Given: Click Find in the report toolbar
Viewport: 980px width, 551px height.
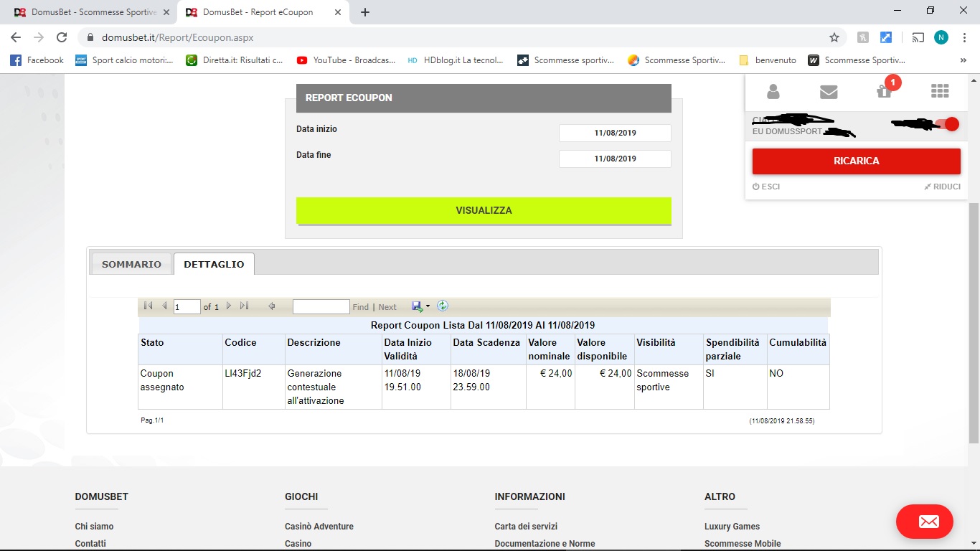Looking at the screenshot, I should (x=360, y=307).
